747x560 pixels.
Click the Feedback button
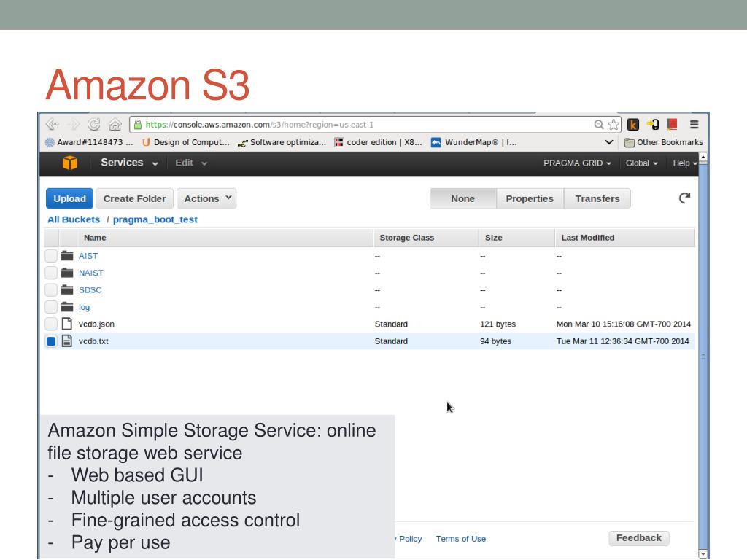(639, 538)
